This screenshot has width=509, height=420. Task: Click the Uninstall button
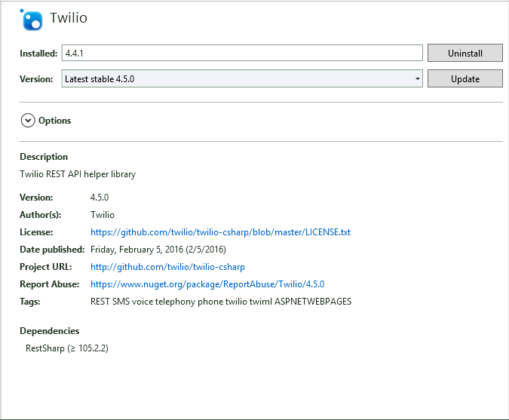465,53
